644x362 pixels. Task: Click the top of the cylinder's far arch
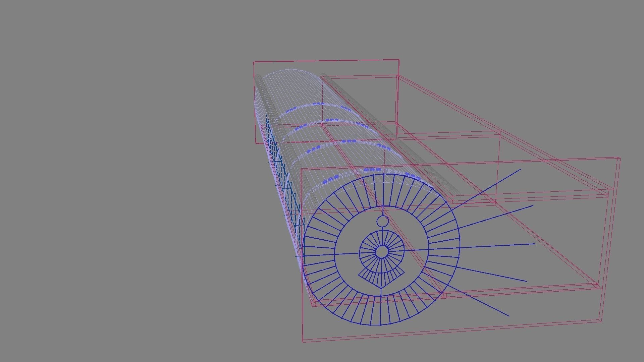coord(291,70)
